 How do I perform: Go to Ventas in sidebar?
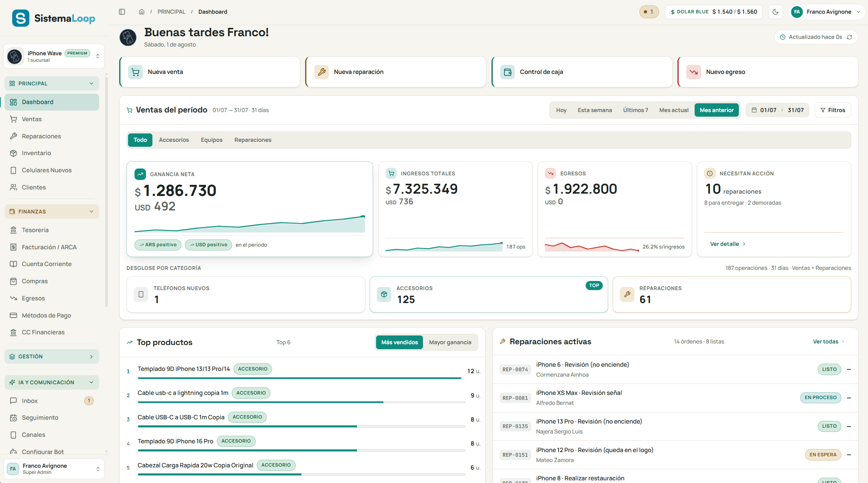pyautogui.click(x=52, y=119)
